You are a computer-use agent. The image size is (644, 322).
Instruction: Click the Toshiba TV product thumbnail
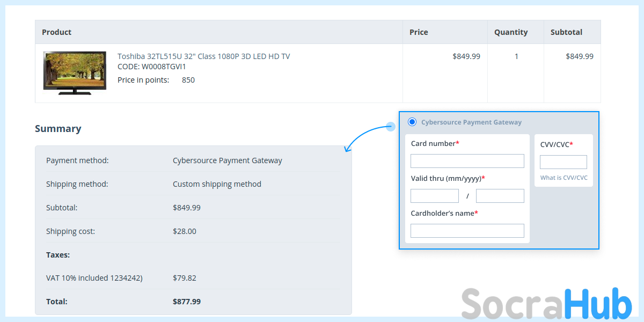[75, 73]
